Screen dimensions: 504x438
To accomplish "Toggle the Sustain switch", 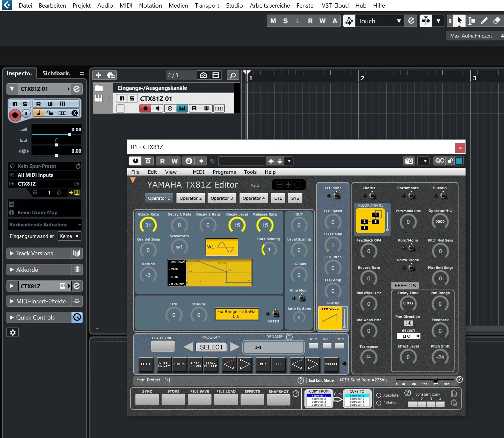I will click(444, 195).
